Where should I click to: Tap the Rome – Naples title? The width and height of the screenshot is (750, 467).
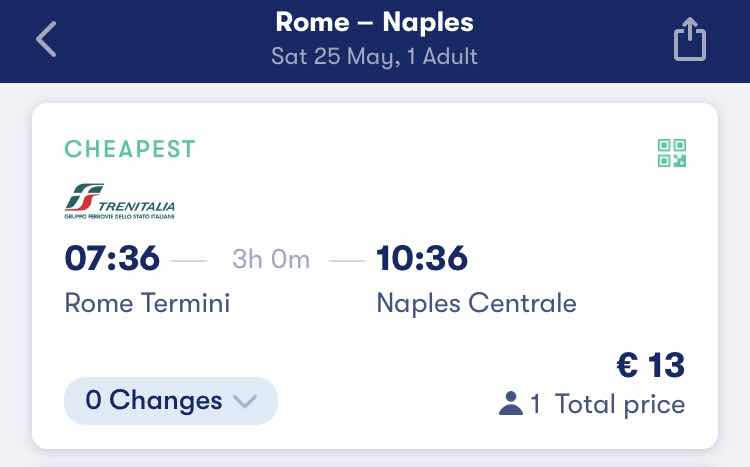tap(375, 22)
